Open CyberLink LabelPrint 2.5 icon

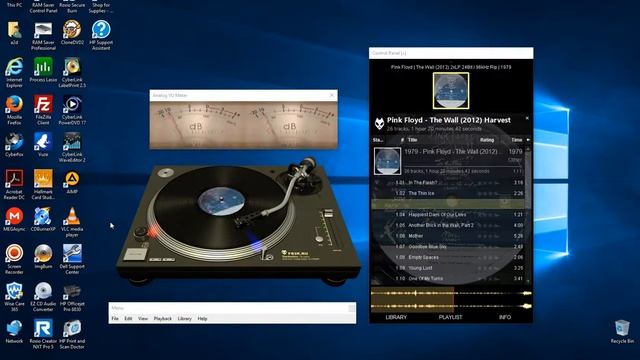click(x=72, y=73)
